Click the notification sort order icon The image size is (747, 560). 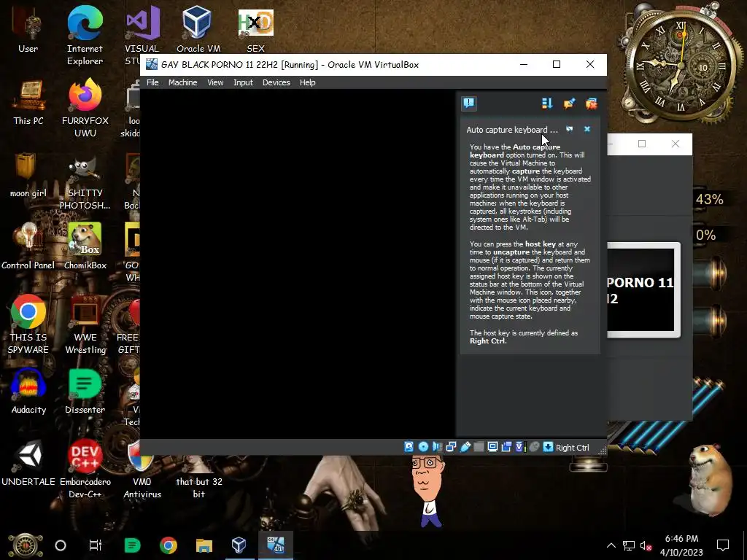547,104
